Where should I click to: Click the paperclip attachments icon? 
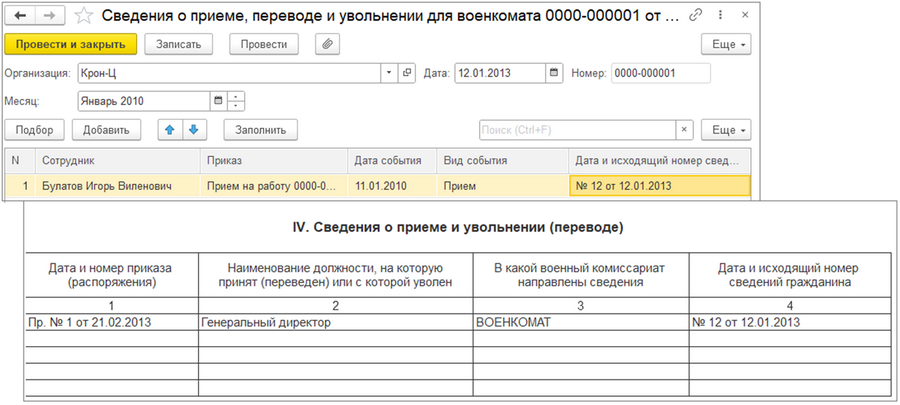[x=325, y=44]
